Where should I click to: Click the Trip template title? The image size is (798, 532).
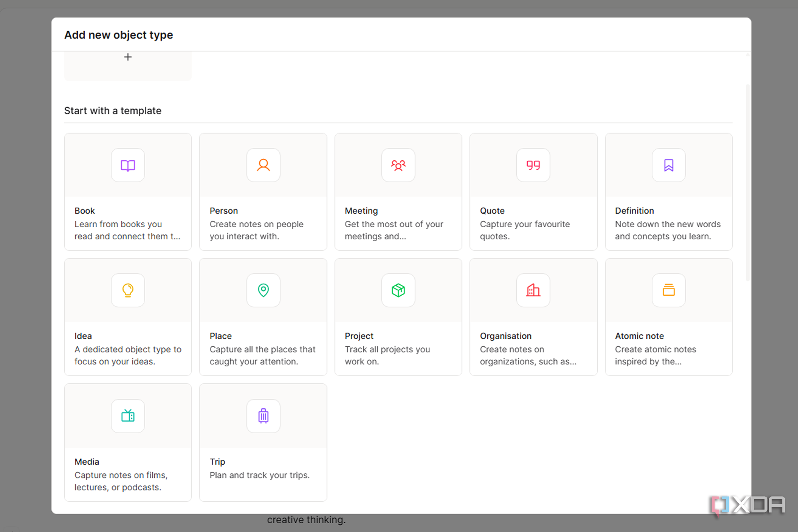coord(217,462)
